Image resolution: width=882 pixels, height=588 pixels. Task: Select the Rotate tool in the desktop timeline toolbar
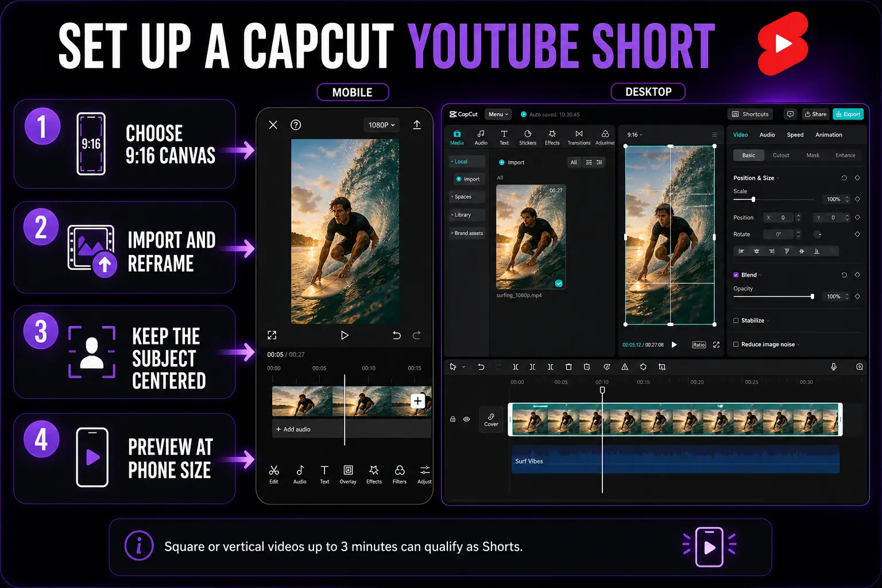[643, 367]
